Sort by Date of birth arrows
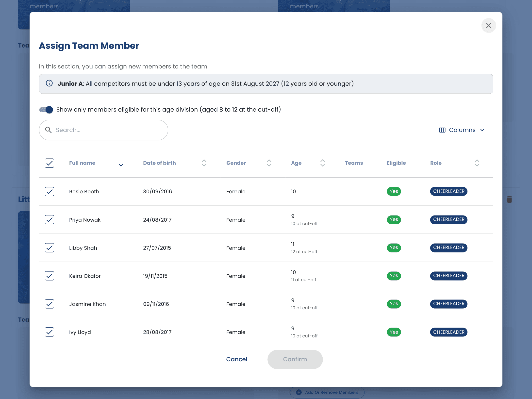The image size is (532, 399). point(204,163)
